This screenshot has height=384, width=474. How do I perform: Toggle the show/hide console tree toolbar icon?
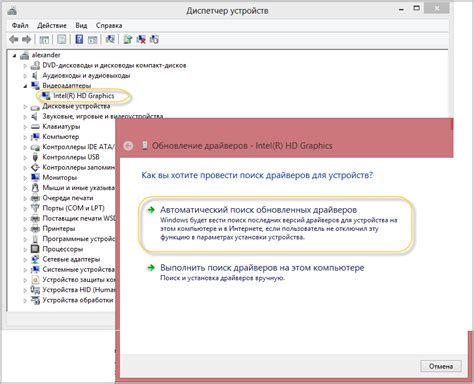pyautogui.click(x=44, y=40)
